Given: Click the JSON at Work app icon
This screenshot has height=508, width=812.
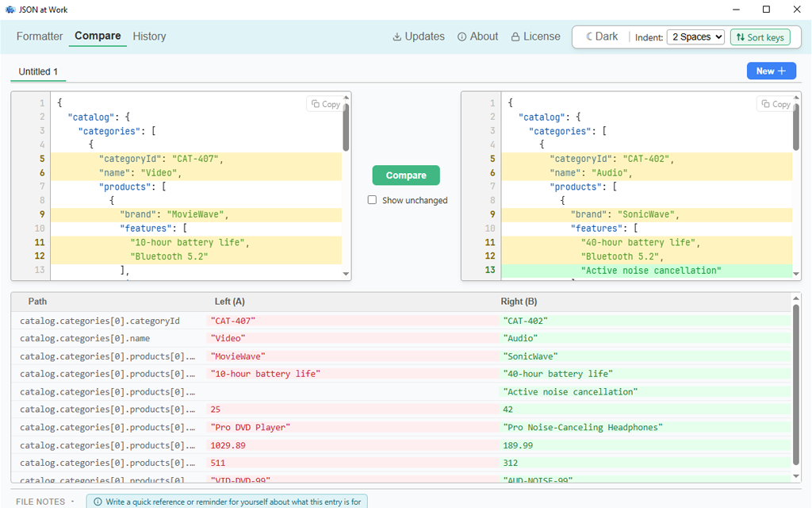Looking at the screenshot, I should click(10, 10).
